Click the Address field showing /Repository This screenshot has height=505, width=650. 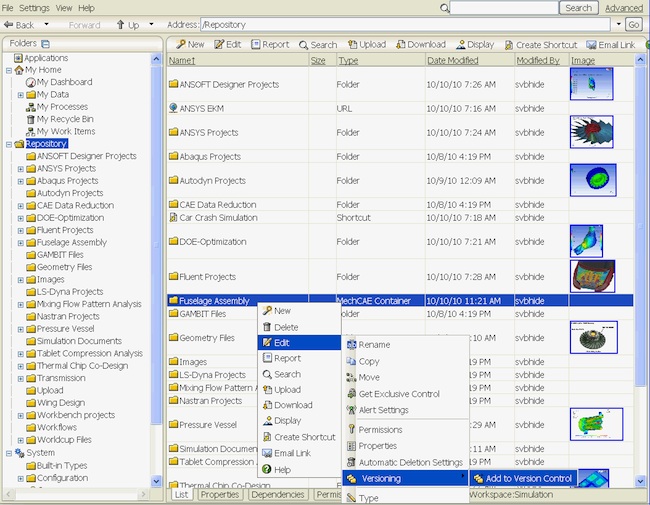click(405, 24)
